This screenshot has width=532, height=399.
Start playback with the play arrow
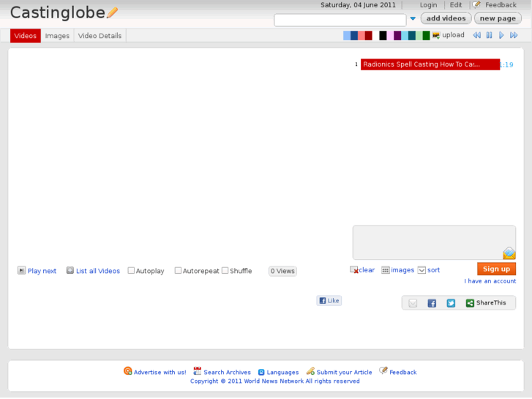tap(501, 35)
